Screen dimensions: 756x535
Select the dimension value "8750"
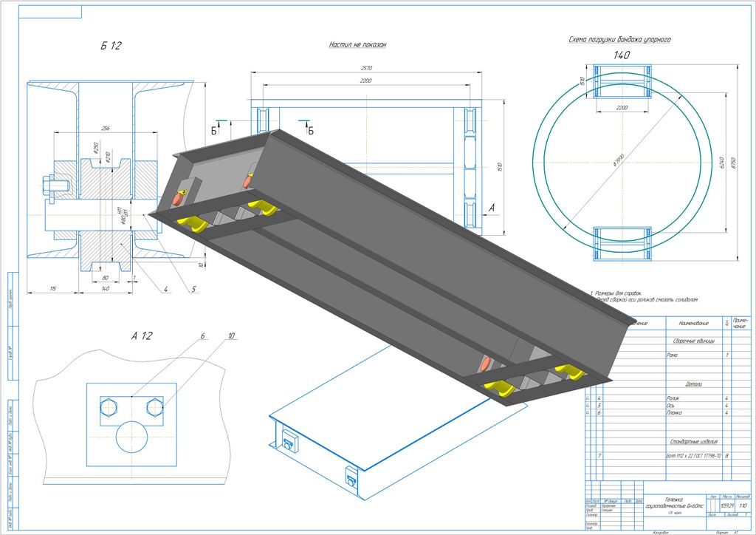pyautogui.click(x=733, y=163)
